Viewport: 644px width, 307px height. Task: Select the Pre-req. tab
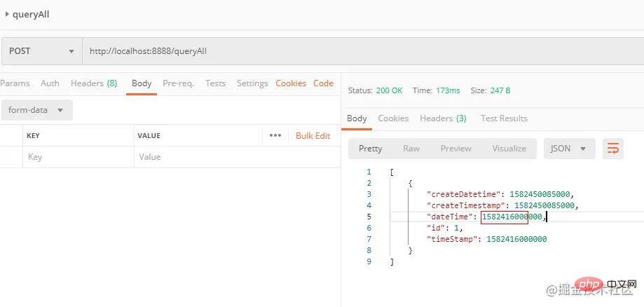(x=178, y=83)
